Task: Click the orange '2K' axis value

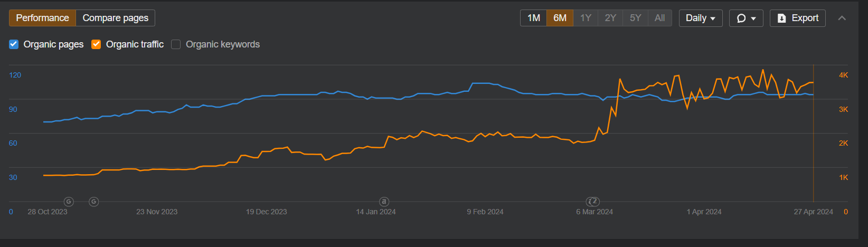Action: point(844,143)
